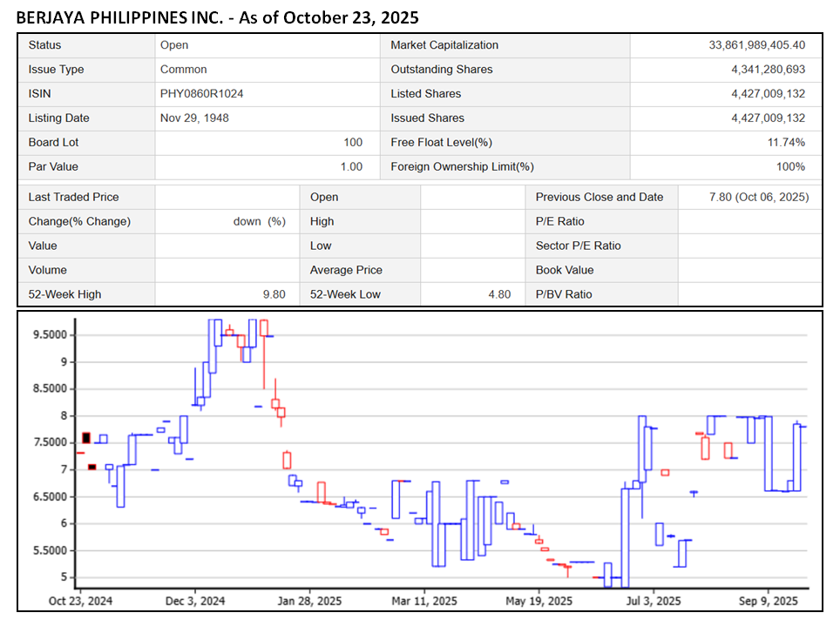
Task: Select the Status value Open
Action: (174, 45)
